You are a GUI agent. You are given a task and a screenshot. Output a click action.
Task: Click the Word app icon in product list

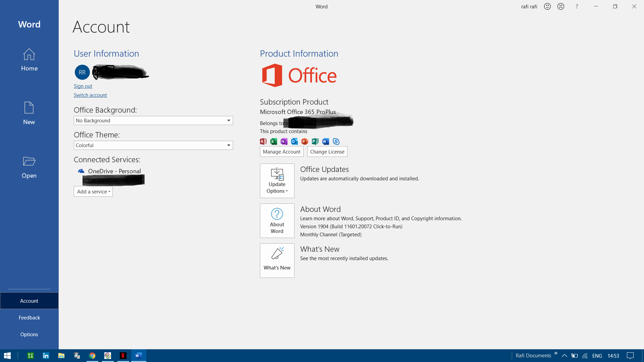(x=326, y=141)
